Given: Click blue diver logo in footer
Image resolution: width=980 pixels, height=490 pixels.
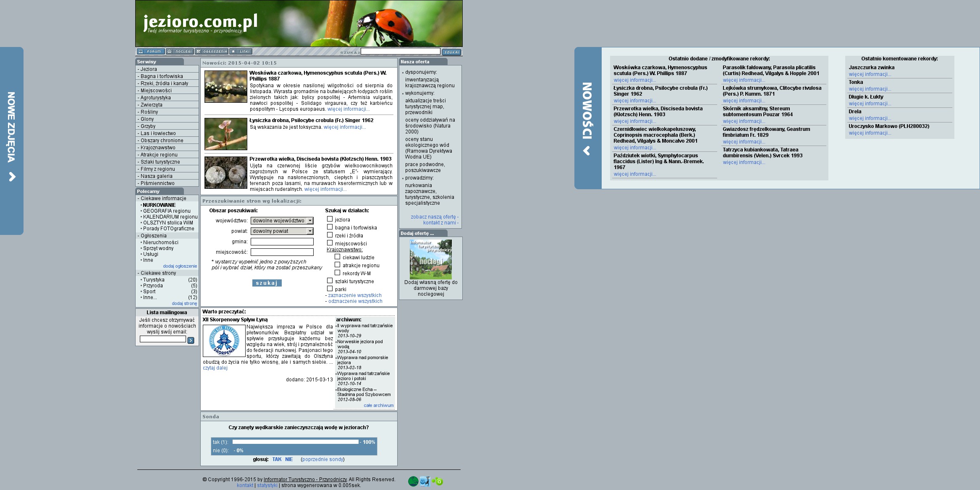Looking at the screenshot, I should click(425, 481).
